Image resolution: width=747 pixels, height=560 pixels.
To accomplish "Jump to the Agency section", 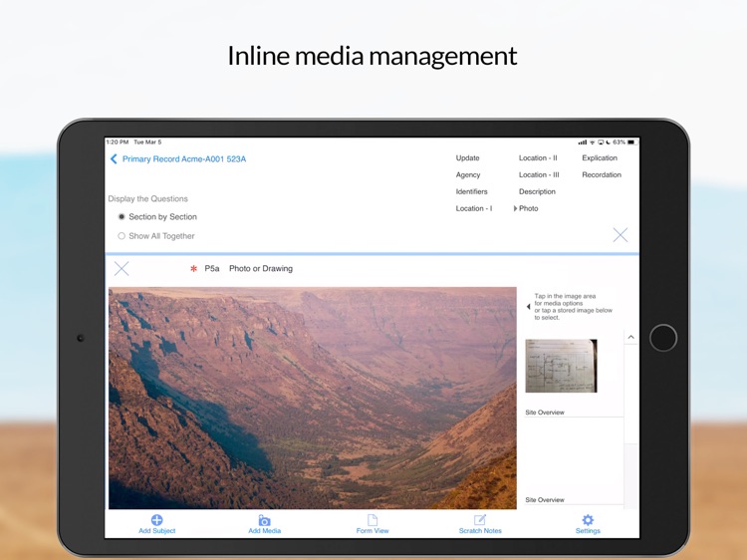I will point(468,175).
